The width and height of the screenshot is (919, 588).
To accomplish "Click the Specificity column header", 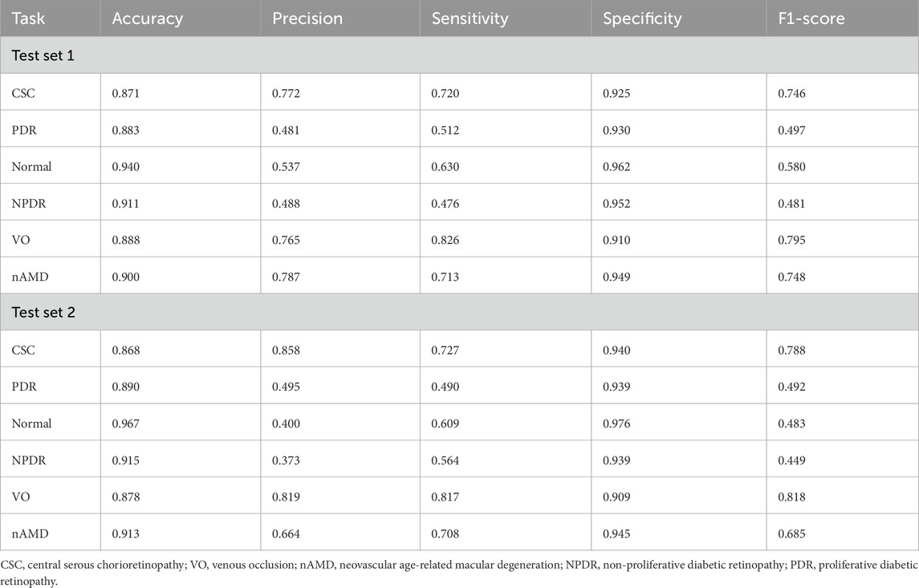I will [642, 18].
